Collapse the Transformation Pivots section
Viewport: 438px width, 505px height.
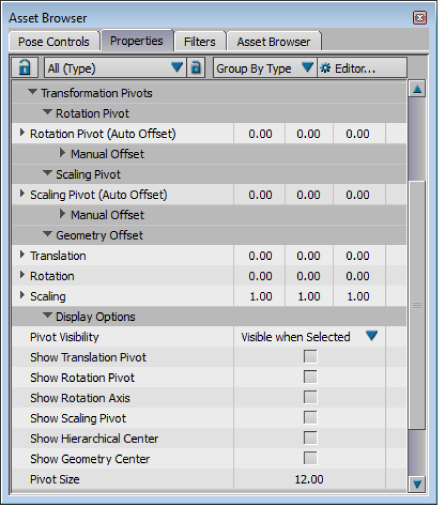pos(32,92)
